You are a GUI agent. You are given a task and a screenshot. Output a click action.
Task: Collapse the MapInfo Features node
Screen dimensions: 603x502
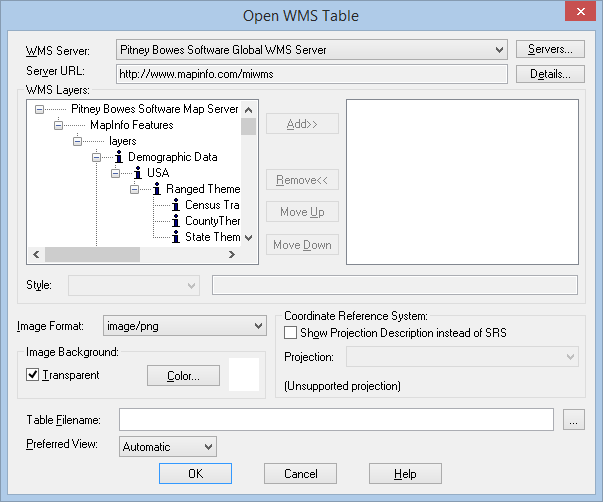pyautogui.click(x=58, y=125)
